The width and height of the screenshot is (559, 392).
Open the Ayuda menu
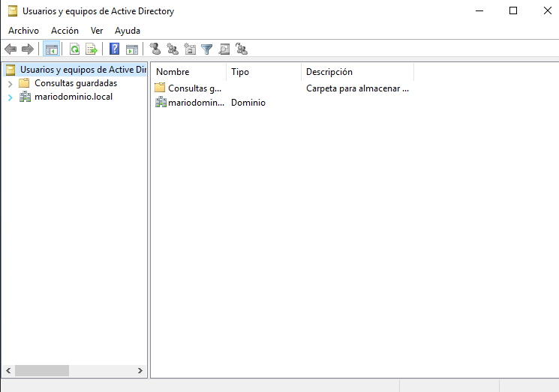pos(128,31)
